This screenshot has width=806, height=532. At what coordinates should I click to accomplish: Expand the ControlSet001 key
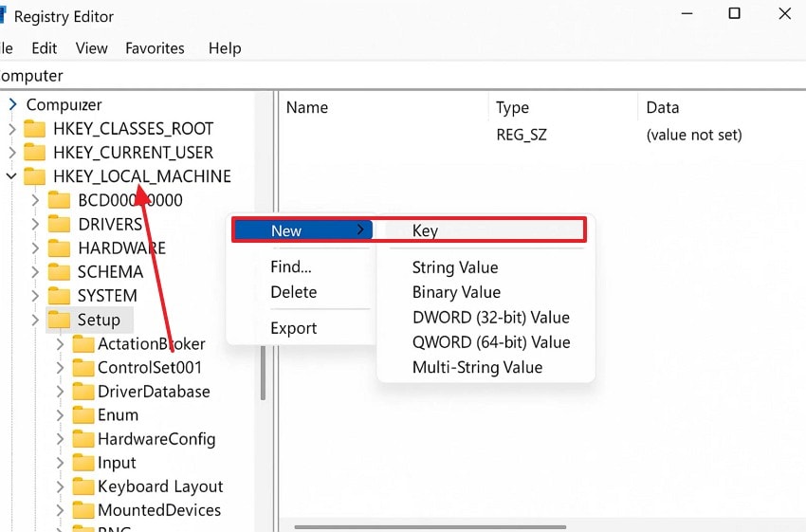point(60,368)
